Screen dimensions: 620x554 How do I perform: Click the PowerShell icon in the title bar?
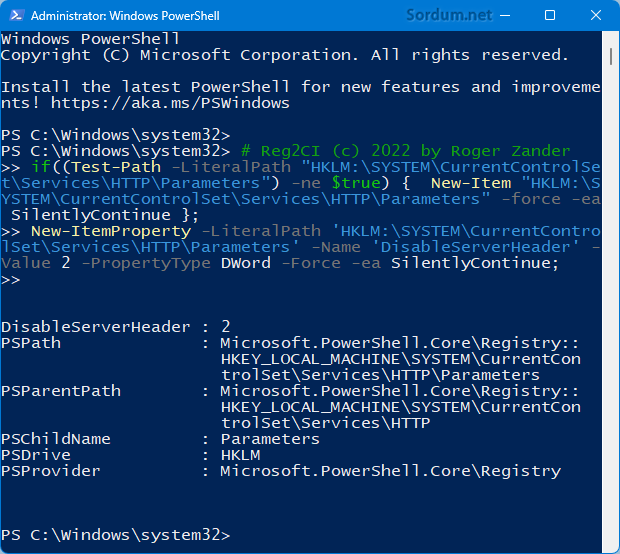pyautogui.click(x=14, y=17)
